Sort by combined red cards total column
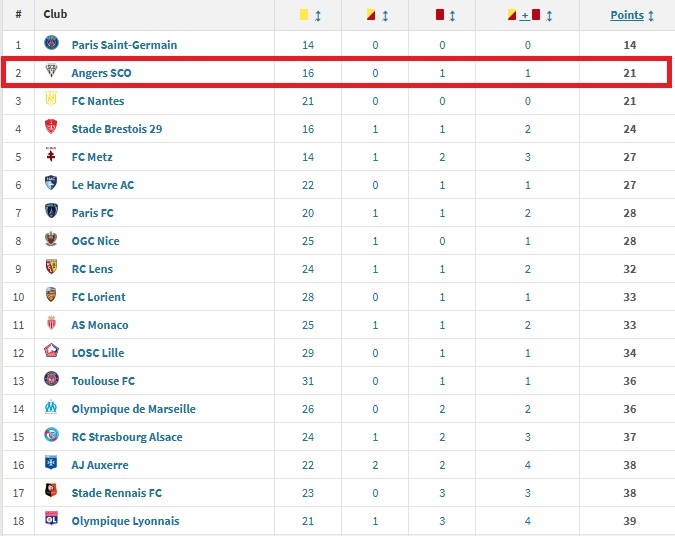 point(531,16)
